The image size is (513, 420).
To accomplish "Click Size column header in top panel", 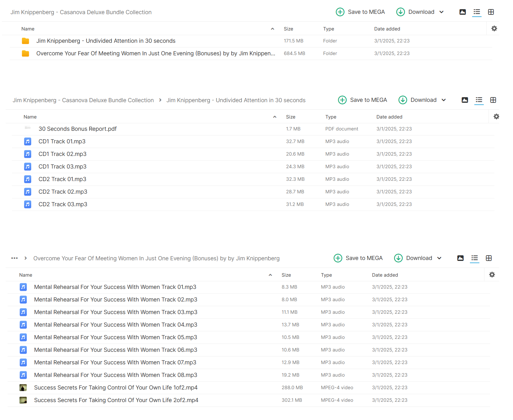I will tap(288, 29).
